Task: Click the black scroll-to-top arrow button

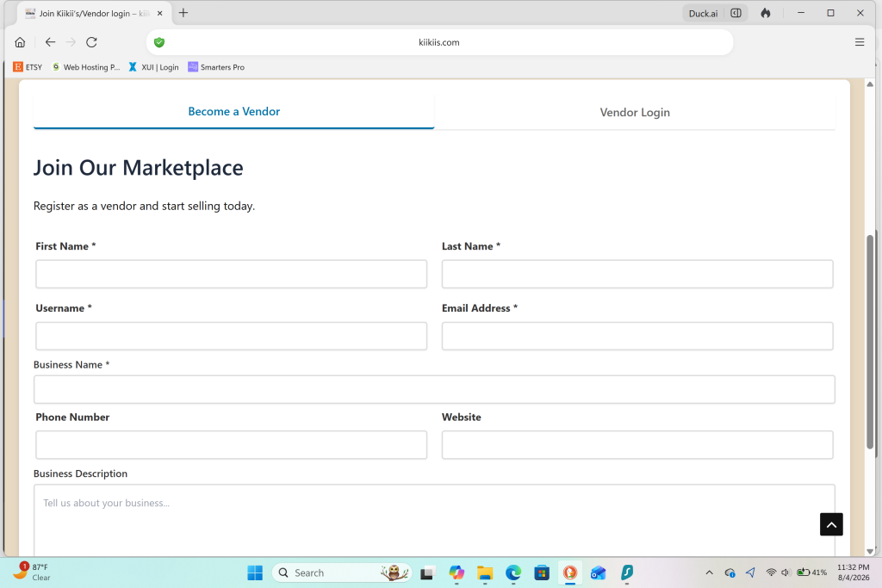Action: click(831, 524)
